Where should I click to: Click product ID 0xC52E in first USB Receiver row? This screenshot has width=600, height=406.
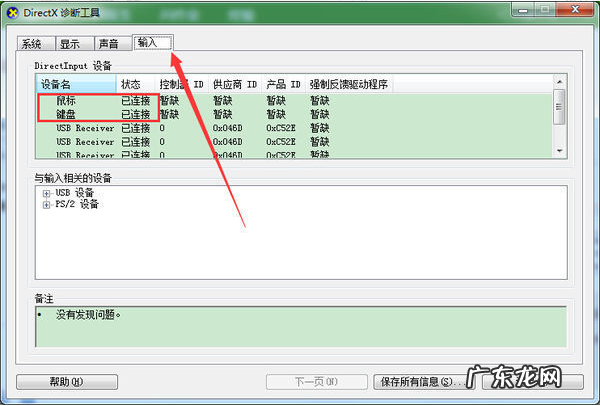tap(281, 128)
